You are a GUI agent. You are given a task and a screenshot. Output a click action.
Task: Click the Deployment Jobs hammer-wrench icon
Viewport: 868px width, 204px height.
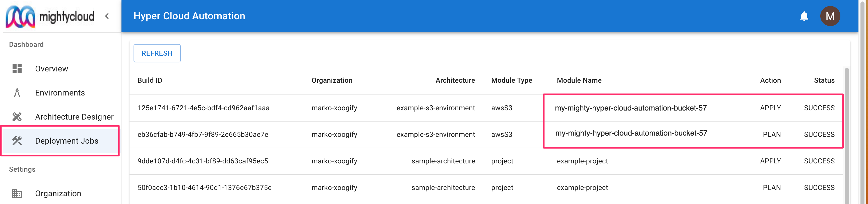tap(17, 141)
